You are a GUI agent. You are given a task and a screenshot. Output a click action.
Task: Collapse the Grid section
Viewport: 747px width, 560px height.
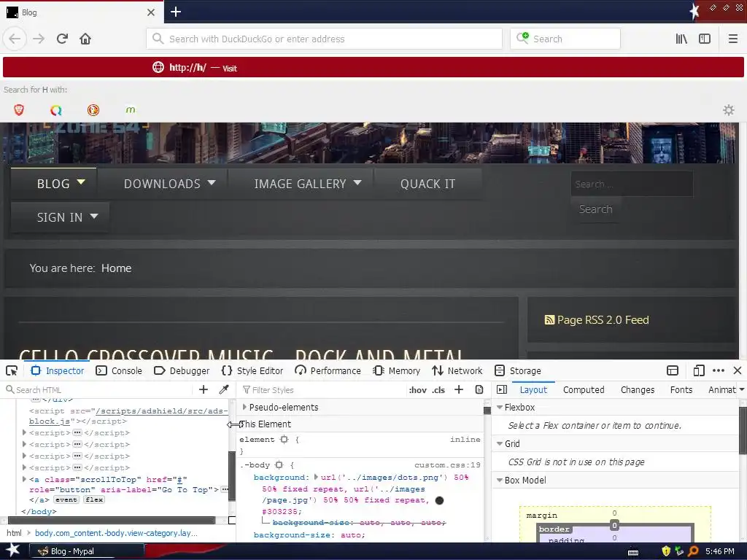500,443
